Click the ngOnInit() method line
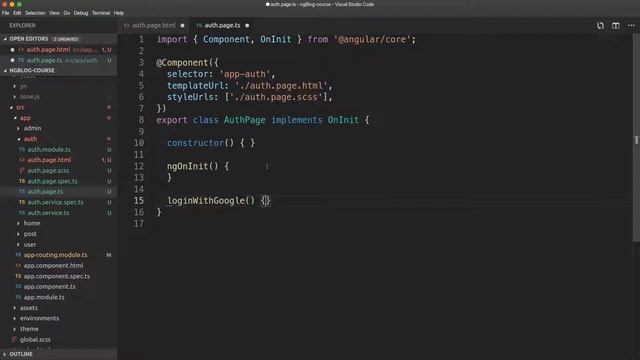The image size is (640, 360). (x=198, y=166)
